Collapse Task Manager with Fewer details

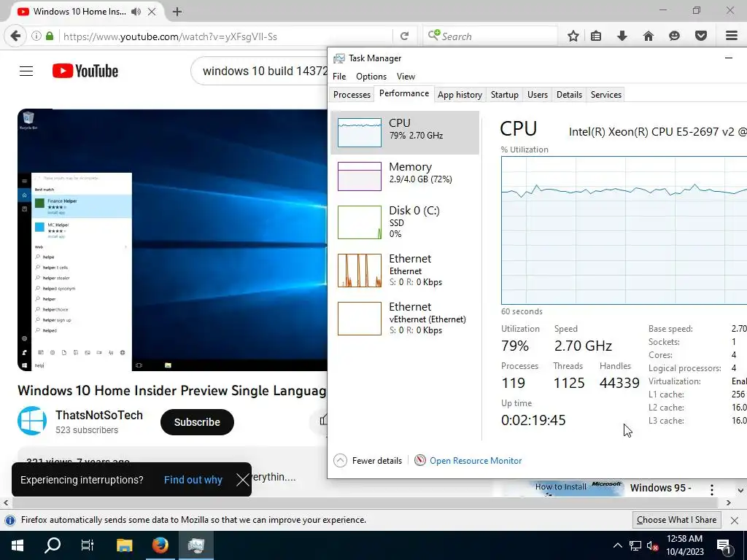tap(368, 461)
